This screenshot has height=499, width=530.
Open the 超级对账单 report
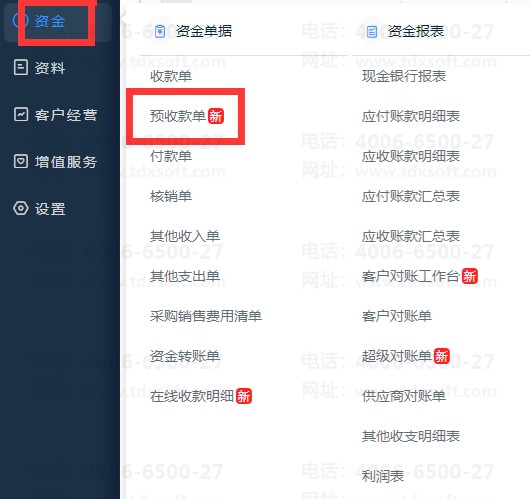click(397, 356)
